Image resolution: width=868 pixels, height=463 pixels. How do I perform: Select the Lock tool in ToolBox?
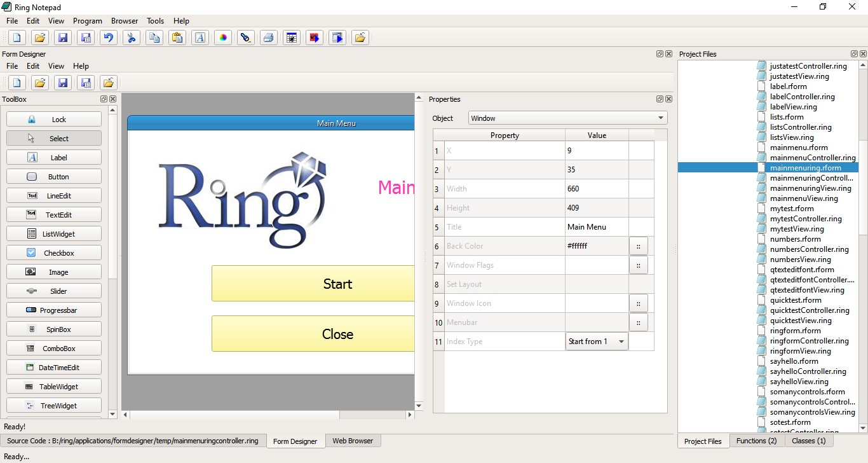pyautogui.click(x=54, y=119)
